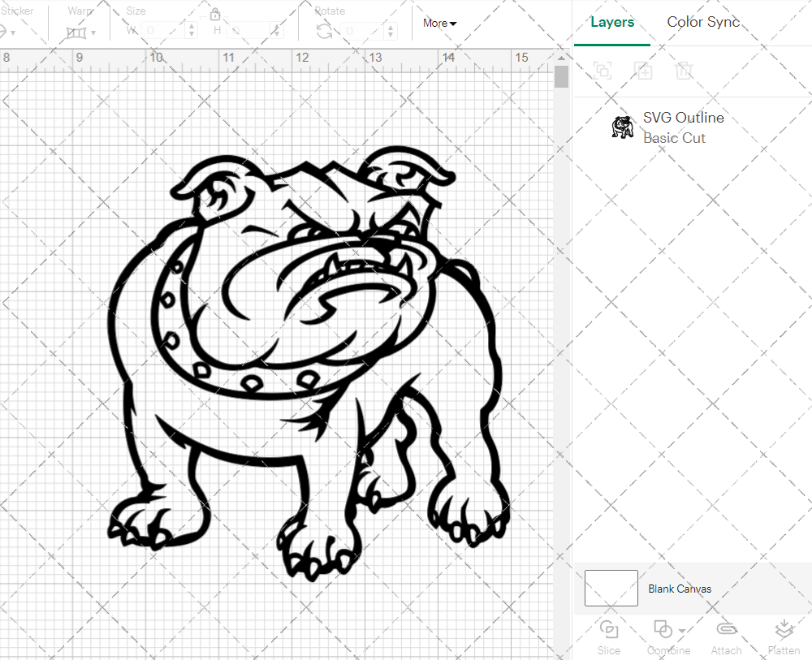This screenshot has height=660, width=812.
Task: Click the Blank Canvas color swatch
Action: [611, 588]
